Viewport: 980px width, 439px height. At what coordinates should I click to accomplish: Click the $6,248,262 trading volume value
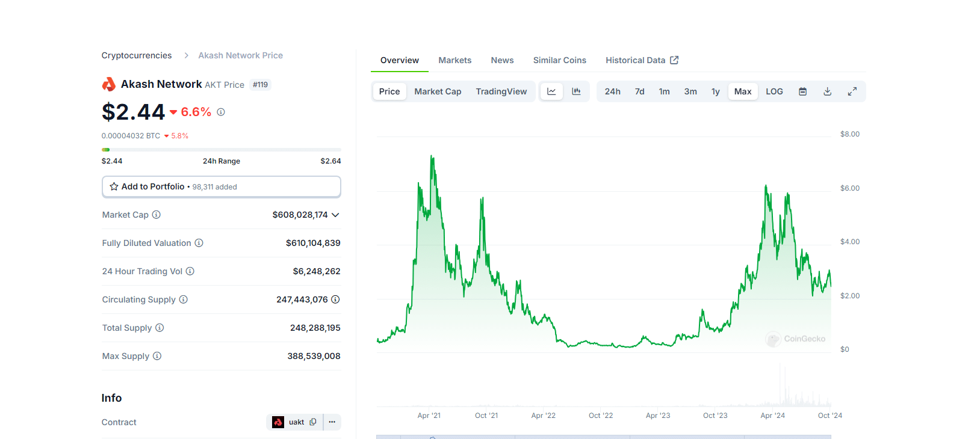[317, 271]
